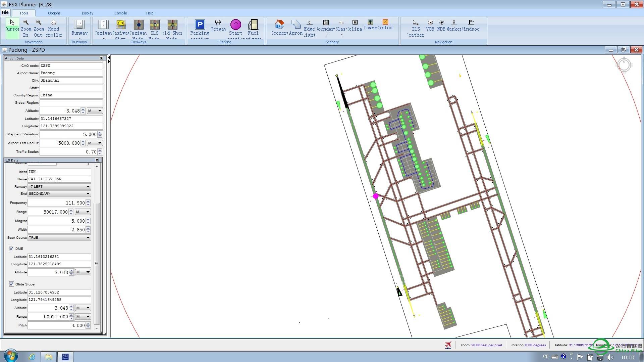Click the magenta start location marker

(376, 196)
